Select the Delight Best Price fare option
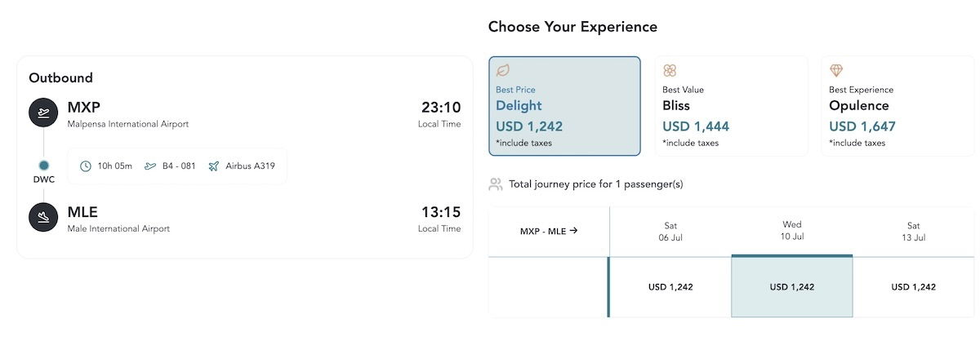Screen dimensions: 980x354 click(564, 106)
